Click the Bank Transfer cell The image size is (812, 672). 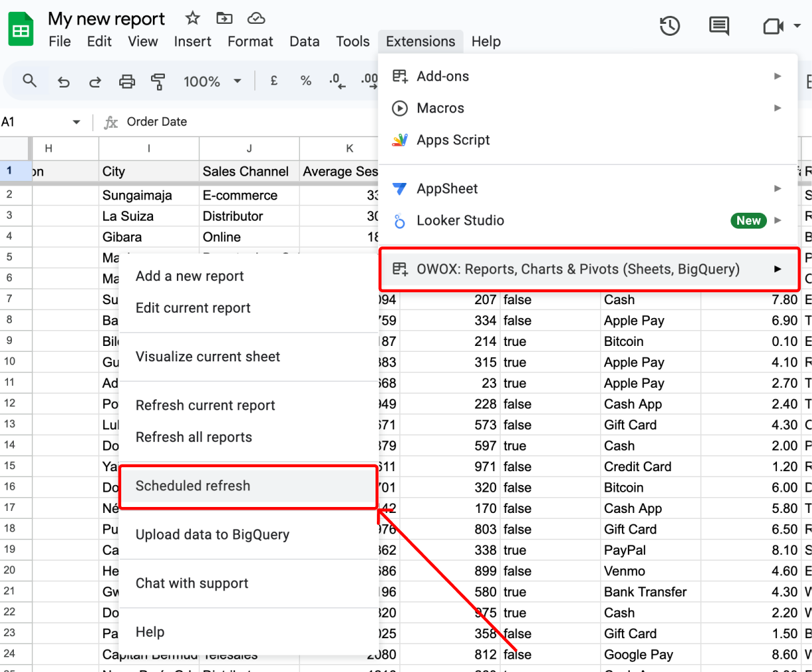click(x=650, y=592)
